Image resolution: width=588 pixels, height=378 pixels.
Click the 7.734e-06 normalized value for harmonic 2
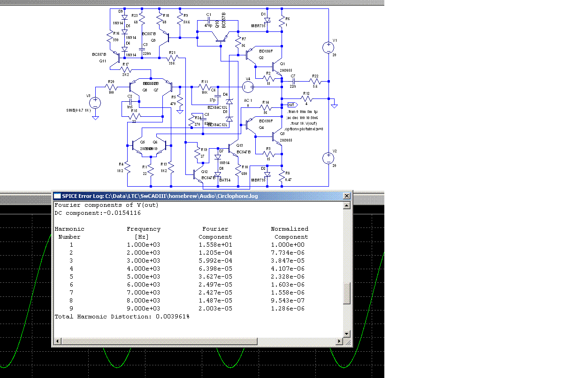click(x=288, y=253)
